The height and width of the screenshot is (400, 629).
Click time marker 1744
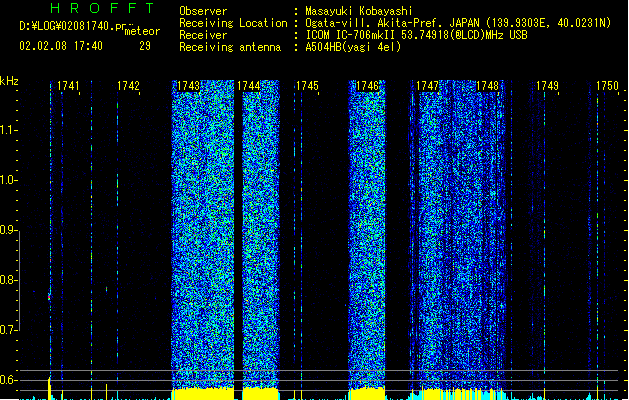coord(248,86)
